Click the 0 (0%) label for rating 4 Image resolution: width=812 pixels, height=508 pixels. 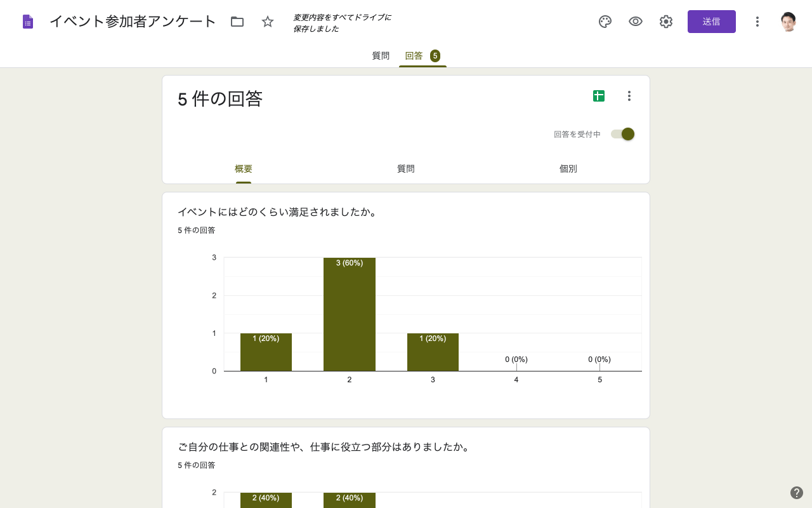pos(516,359)
